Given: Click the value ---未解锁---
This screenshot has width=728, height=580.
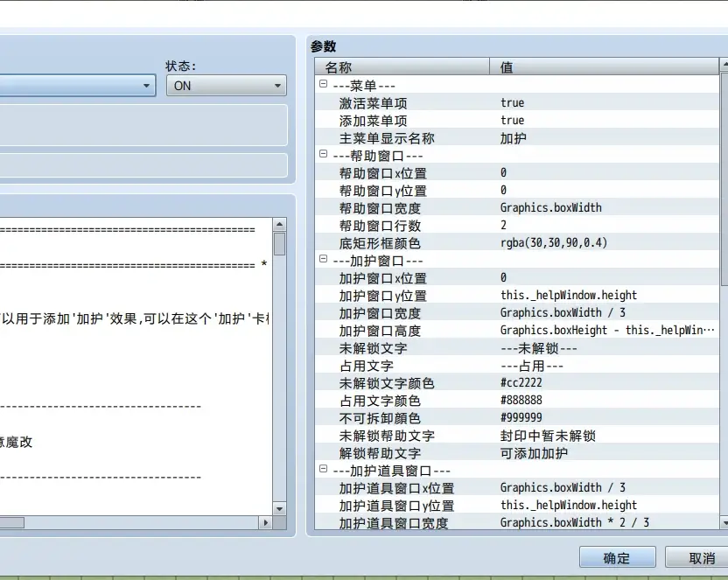Looking at the screenshot, I should pos(539,348).
